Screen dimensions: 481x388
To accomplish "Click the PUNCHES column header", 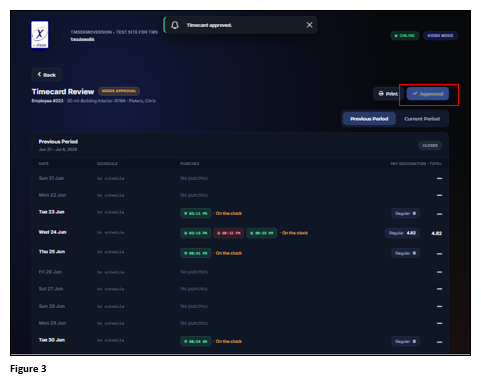I will pyautogui.click(x=189, y=164).
